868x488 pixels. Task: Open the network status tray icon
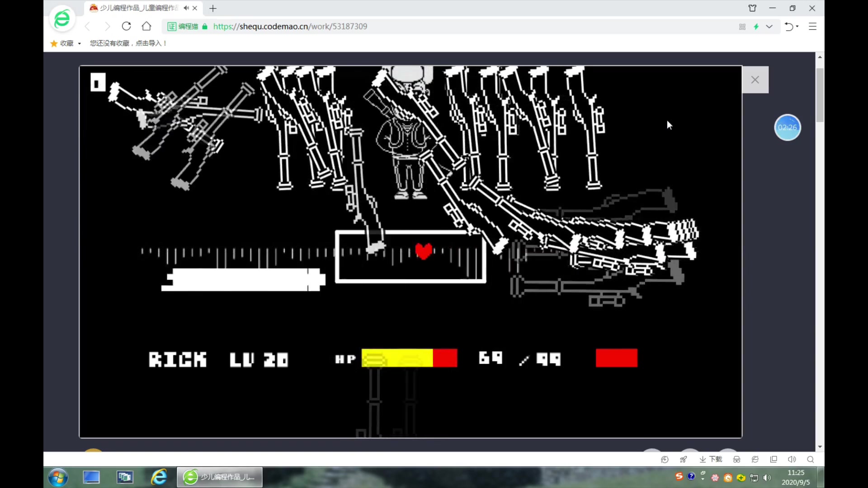(754, 478)
